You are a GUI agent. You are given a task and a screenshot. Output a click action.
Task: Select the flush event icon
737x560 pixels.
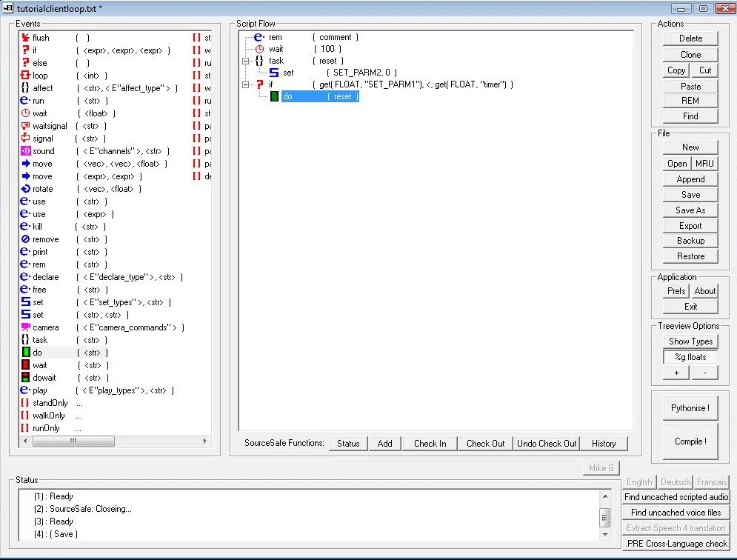[25, 38]
